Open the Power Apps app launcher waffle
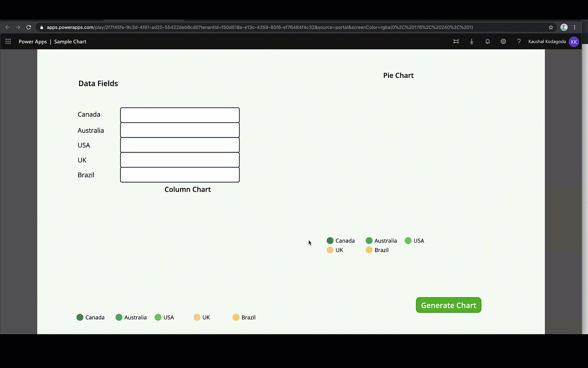 [8, 42]
